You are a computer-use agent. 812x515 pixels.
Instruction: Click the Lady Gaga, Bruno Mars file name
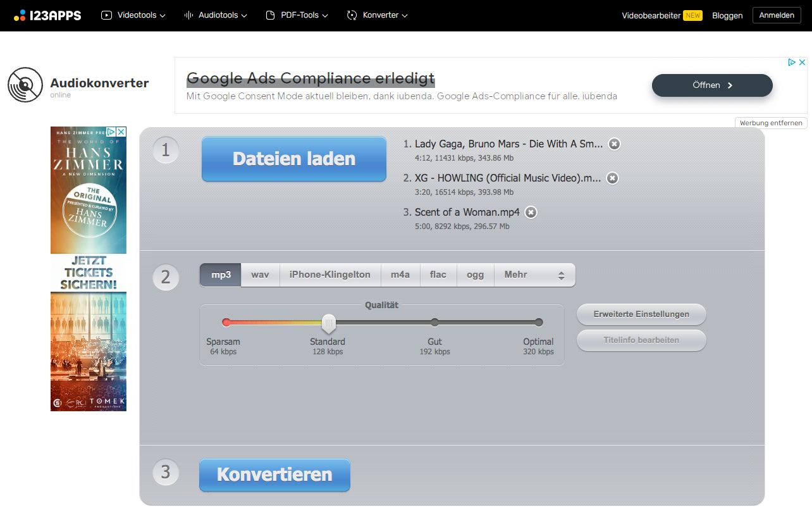pos(509,144)
